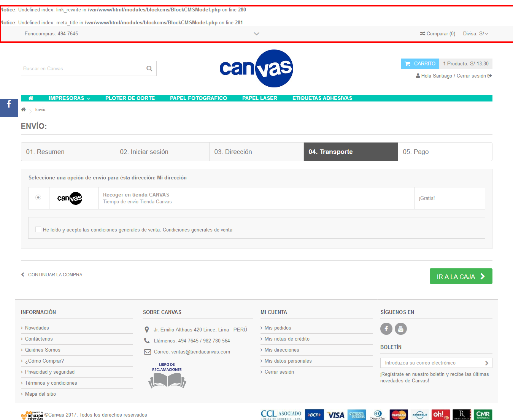Click the breadcrumb home icon
Image resolution: width=513 pixels, height=420 pixels.
tap(24, 109)
